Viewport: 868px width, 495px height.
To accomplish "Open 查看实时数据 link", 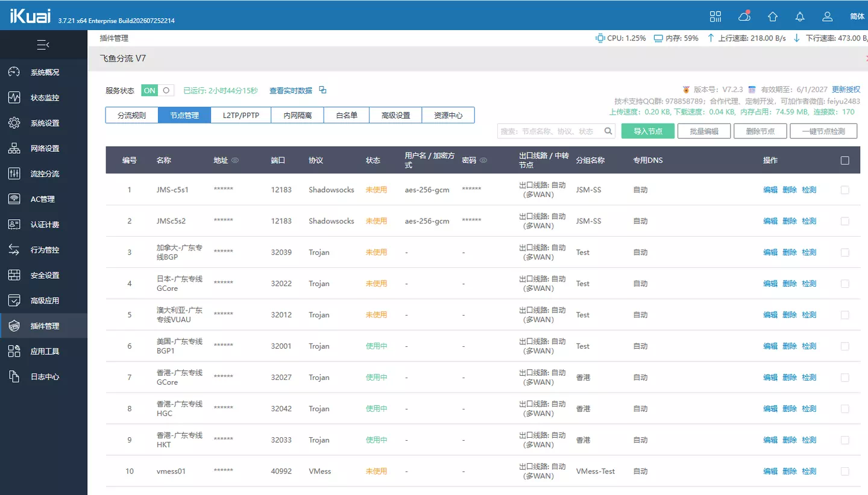I will pyautogui.click(x=291, y=90).
